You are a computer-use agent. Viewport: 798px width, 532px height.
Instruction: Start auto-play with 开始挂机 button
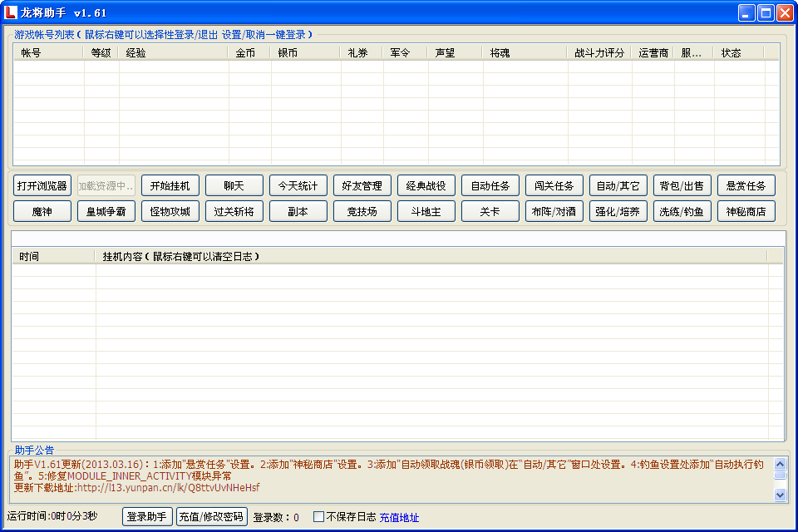pos(170,185)
